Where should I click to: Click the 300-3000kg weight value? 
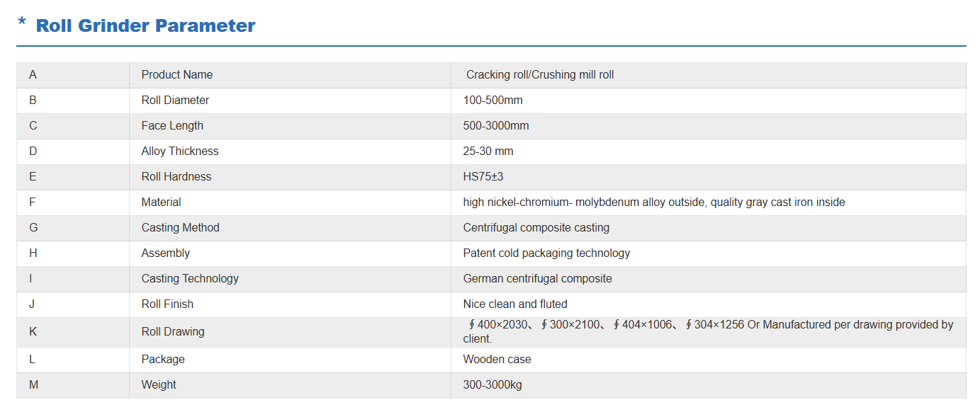492,385
